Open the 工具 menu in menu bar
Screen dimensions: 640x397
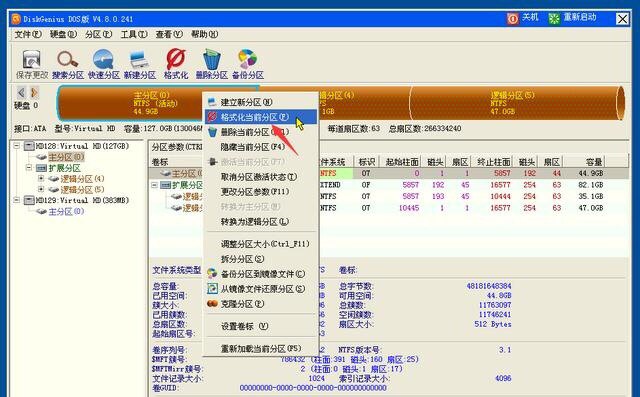134,34
